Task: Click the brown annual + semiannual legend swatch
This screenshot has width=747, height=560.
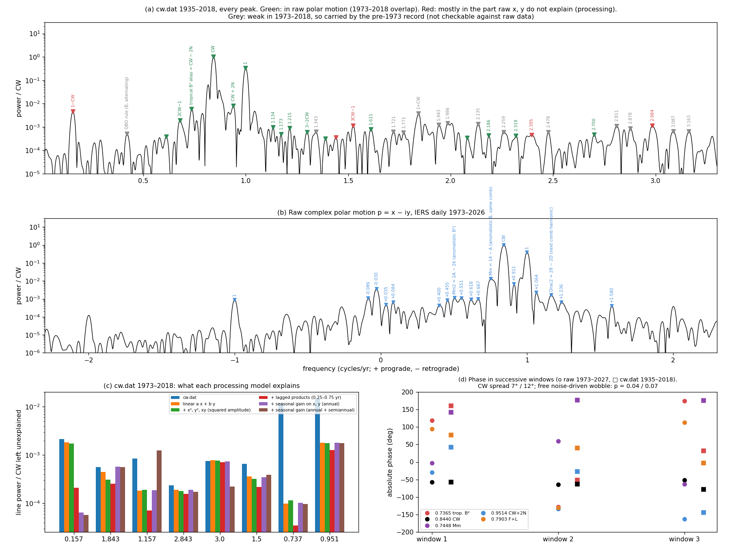Action: point(263,410)
